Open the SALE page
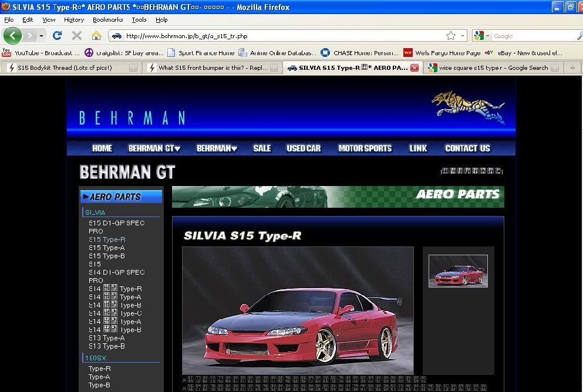The height and width of the screenshot is (392, 583). (262, 148)
